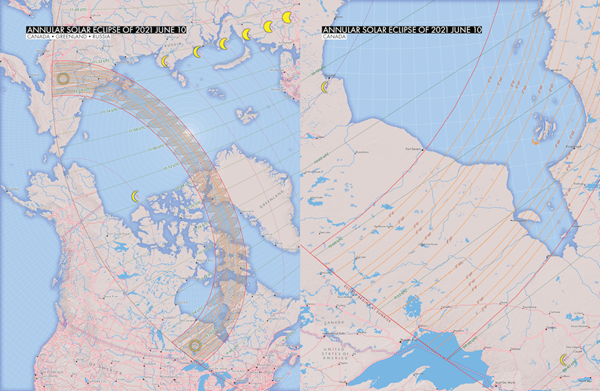Click the right map's eclipse title banner
The height and width of the screenshot is (391, 600).
[x=402, y=30]
